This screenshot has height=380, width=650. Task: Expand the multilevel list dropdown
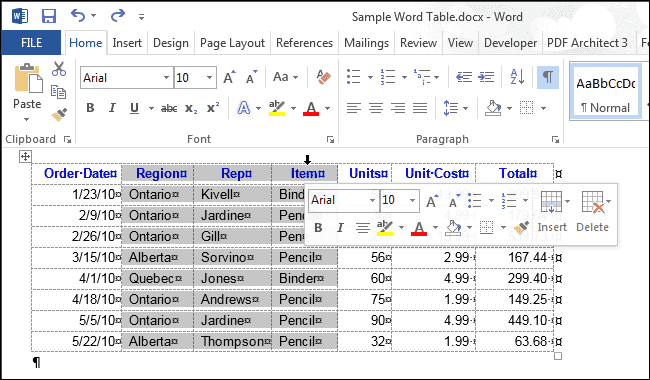437,77
